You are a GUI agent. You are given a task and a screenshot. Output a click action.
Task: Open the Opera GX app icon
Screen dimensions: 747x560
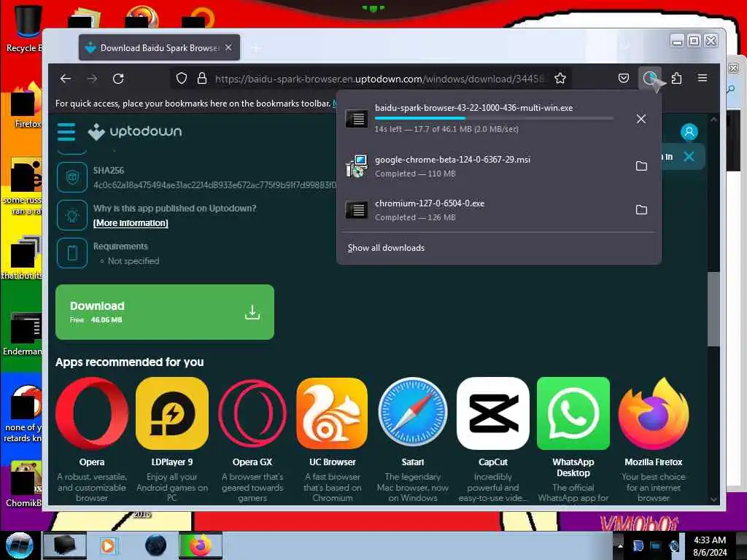pyautogui.click(x=252, y=413)
